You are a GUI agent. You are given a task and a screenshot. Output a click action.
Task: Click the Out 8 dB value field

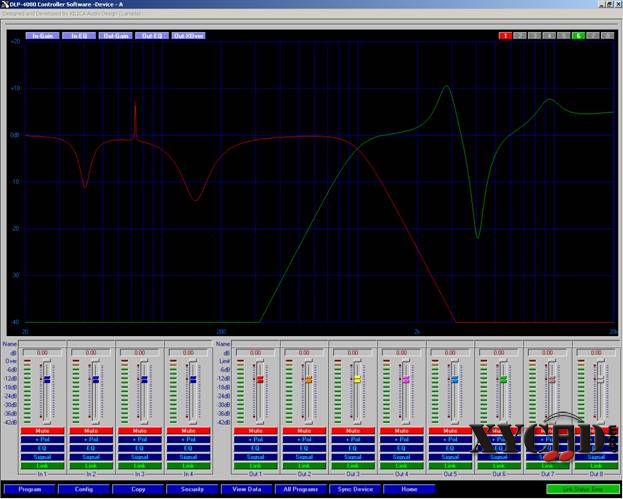pyautogui.click(x=596, y=353)
